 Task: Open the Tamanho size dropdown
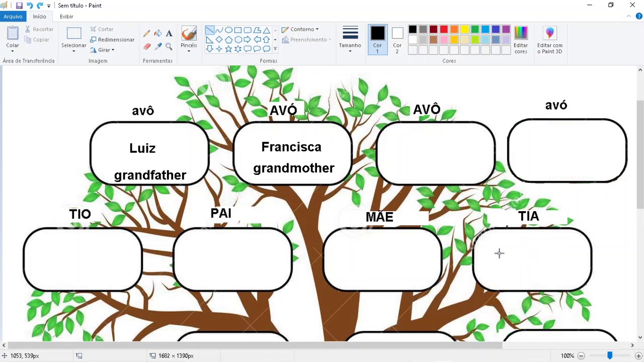click(350, 40)
